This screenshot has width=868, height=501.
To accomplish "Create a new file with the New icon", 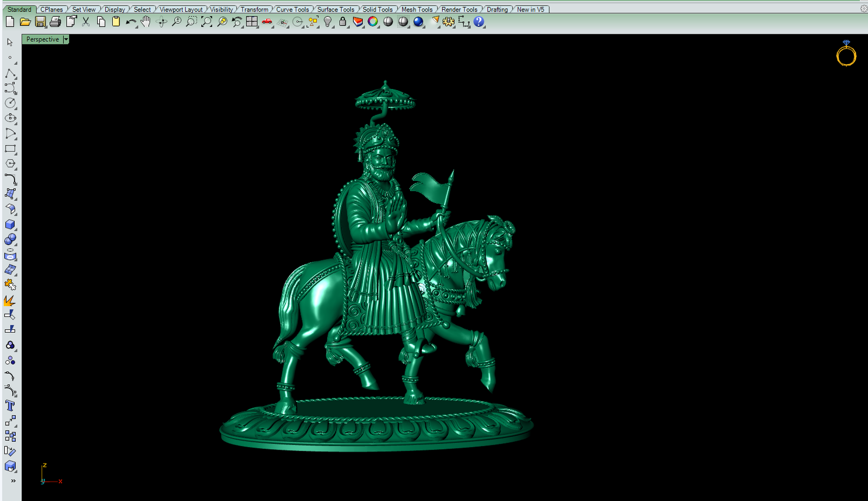I will (x=10, y=22).
